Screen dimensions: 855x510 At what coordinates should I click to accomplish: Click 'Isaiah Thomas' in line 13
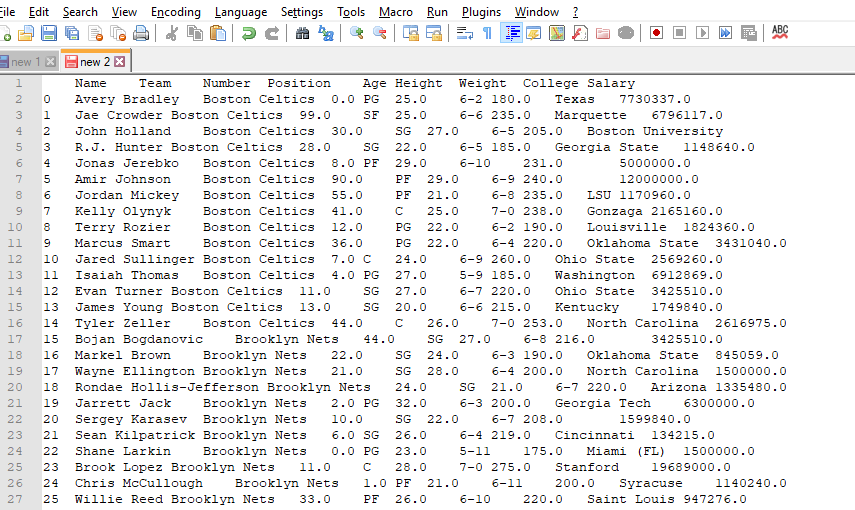pos(127,275)
